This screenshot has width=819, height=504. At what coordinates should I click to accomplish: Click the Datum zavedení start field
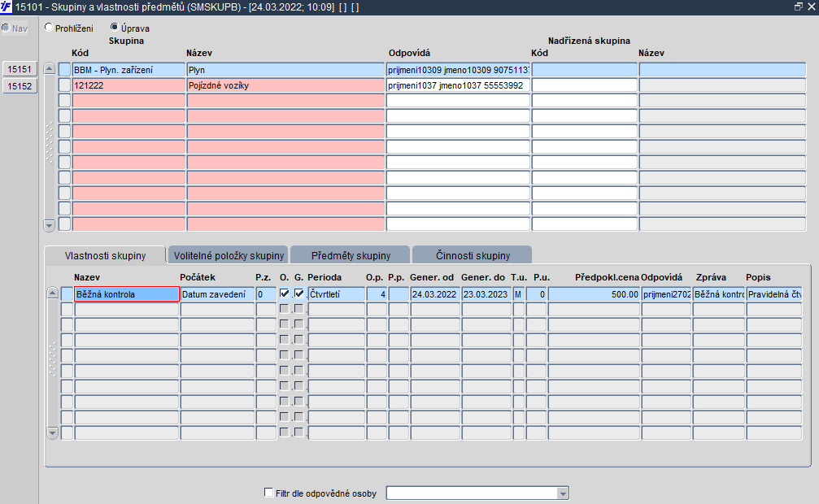coord(217,294)
